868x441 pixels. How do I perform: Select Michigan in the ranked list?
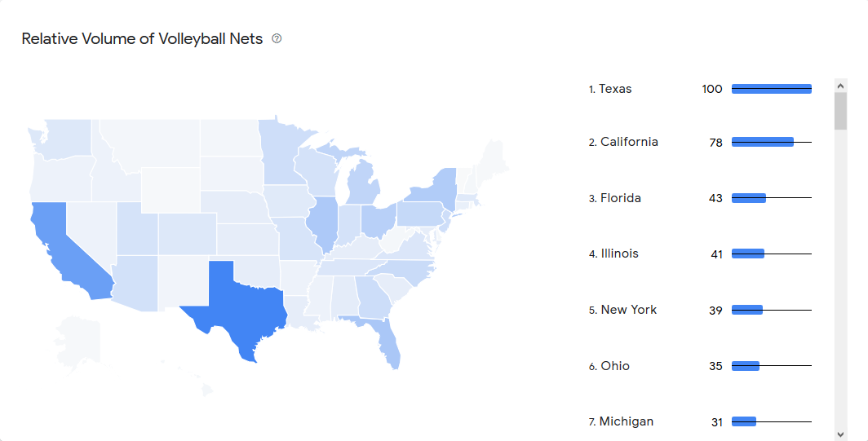(626, 421)
